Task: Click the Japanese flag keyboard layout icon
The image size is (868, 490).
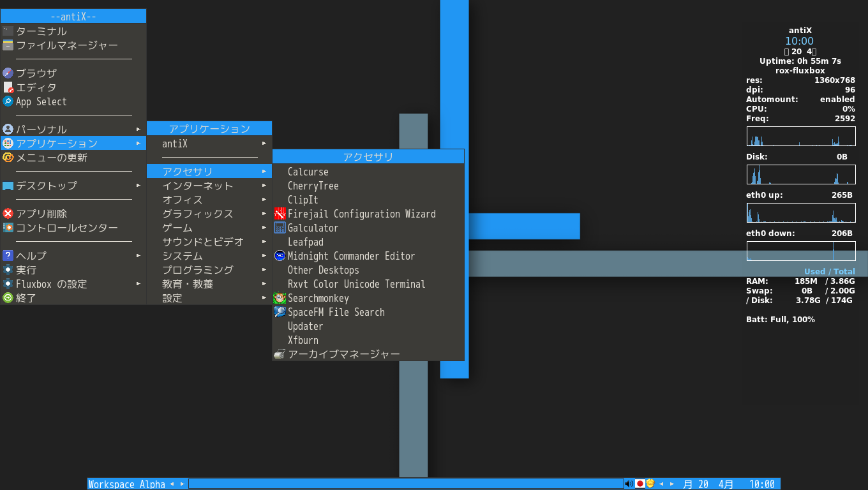Action: [x=640, y=484]
